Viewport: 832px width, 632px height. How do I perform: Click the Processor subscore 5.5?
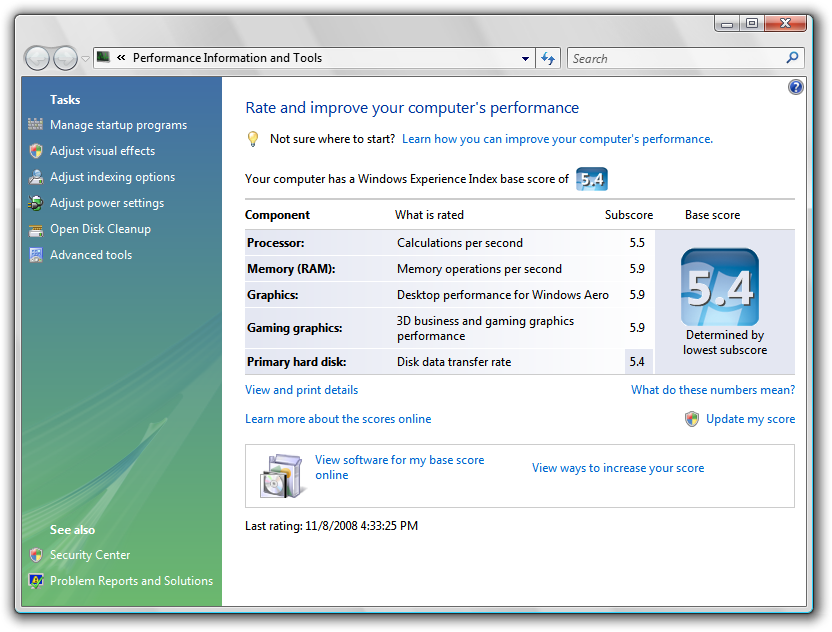(637, 243)
